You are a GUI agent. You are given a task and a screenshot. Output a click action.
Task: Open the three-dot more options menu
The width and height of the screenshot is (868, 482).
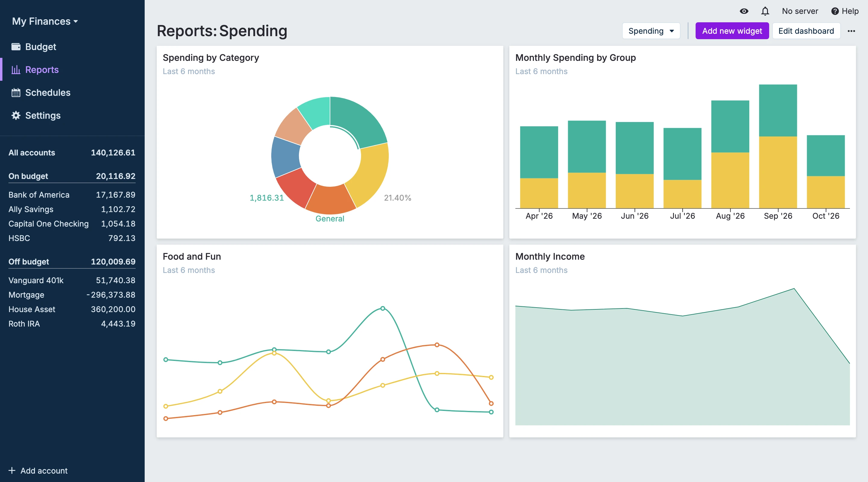[x=851, y=31]
